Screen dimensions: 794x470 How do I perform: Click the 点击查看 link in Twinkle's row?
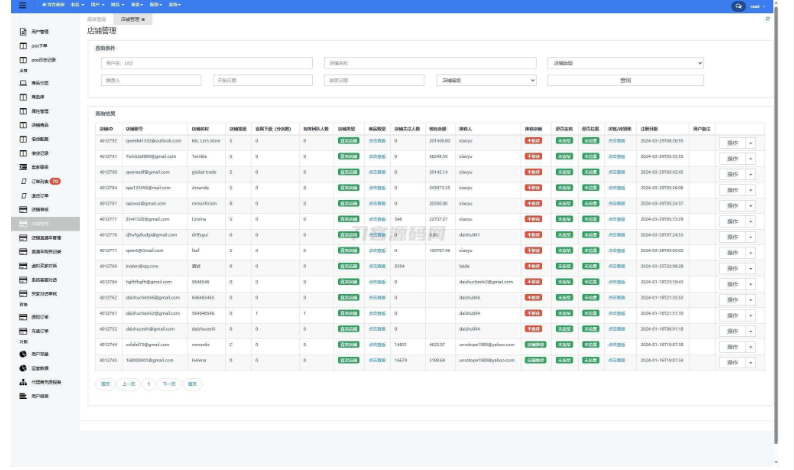377,156
